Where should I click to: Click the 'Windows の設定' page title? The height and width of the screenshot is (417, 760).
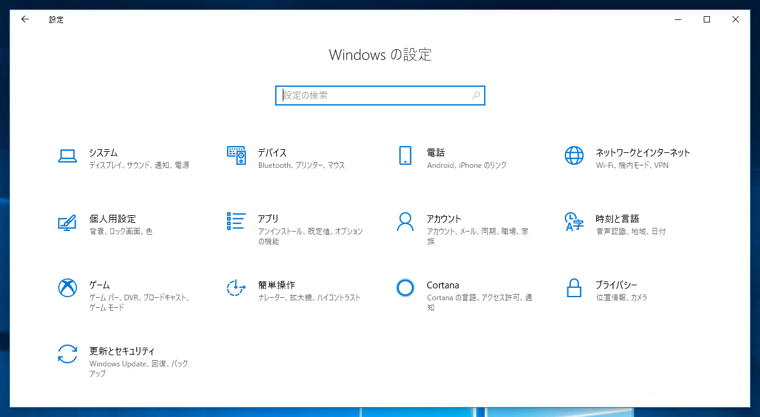[380, 55]
